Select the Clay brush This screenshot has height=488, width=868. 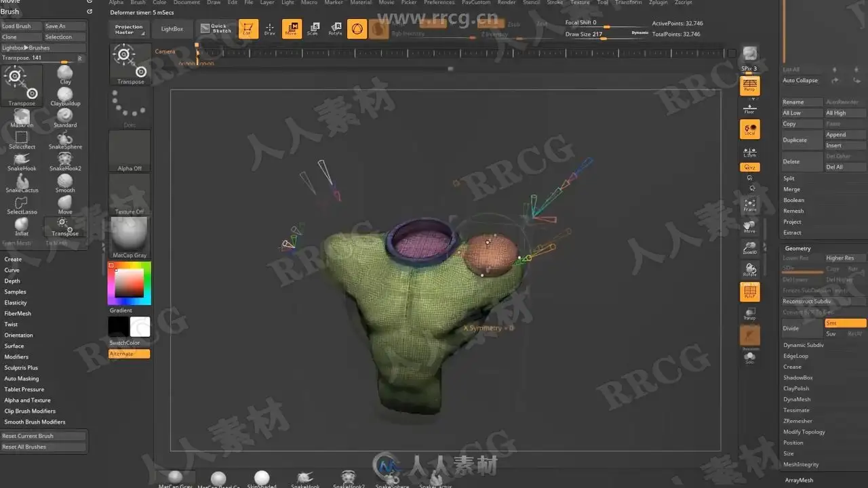click(x=65, y=75)
